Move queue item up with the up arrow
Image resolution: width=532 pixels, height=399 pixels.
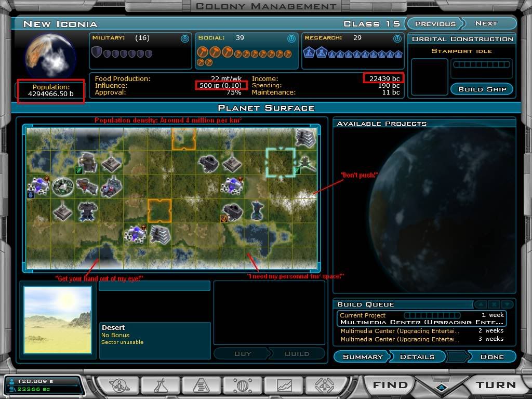(481, 304)
